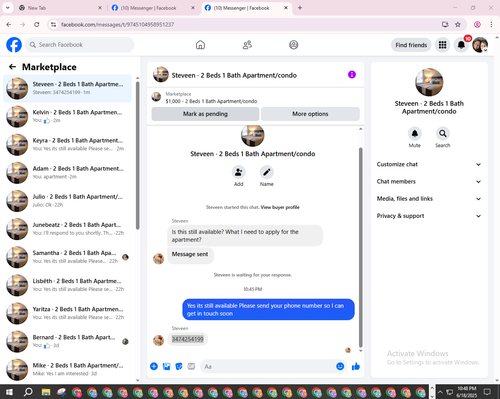Click listing title $1,000 - 2 Beds
This screenshot has height=399, width=500.
coord(211,101)
